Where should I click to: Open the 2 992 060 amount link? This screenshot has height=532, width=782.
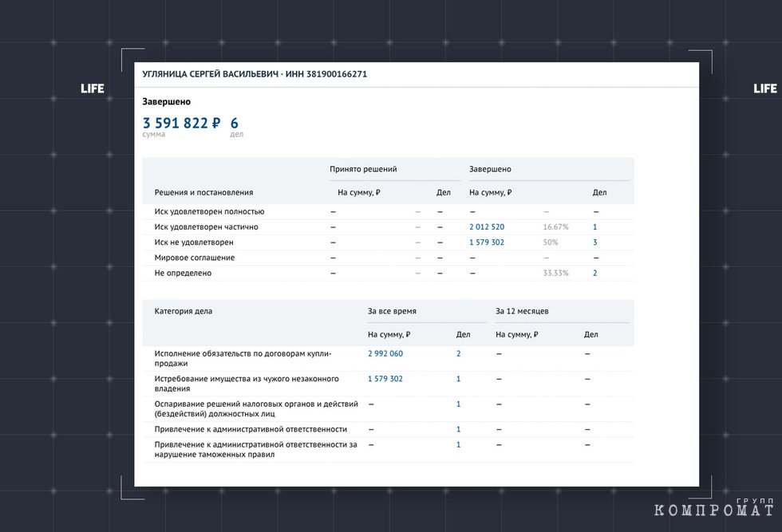(x=385, y=353)
